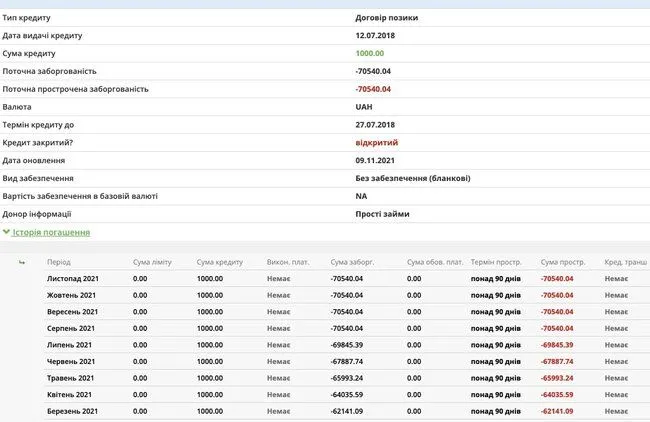Collapse the Історія погашення chevron arrow
This screenshot has height=422, width=650.
[x=7, y=232]
